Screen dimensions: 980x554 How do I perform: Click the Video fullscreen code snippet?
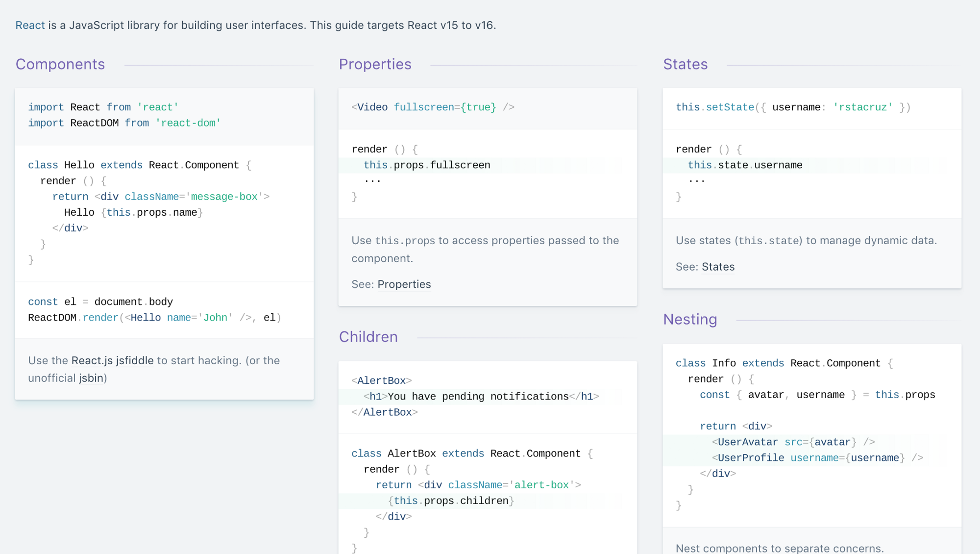pyautogui.click(x=432, y=107)
